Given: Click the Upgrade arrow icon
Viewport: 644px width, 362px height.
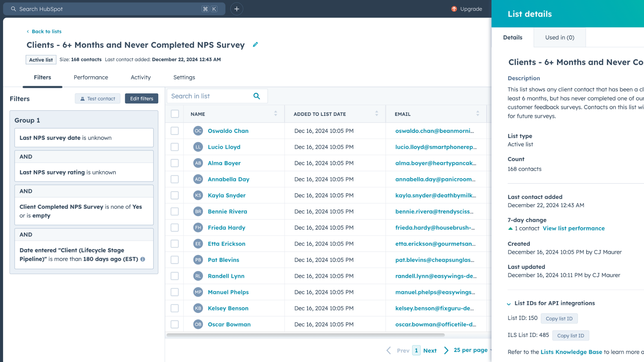Looking at the screenshot, I should (x=454, y=9).
